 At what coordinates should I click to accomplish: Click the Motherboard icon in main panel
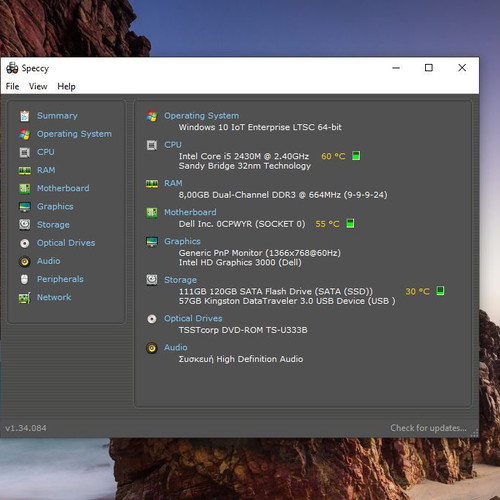(x=152, y=212)
